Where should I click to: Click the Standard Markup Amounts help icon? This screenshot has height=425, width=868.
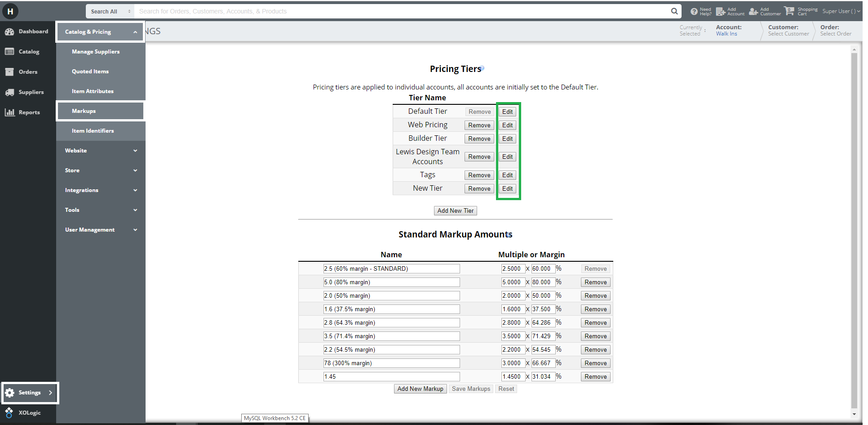click(508, 235)
